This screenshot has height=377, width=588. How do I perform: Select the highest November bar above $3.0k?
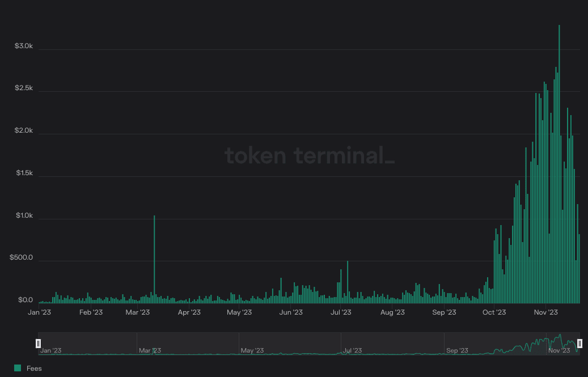pos(559,164)
